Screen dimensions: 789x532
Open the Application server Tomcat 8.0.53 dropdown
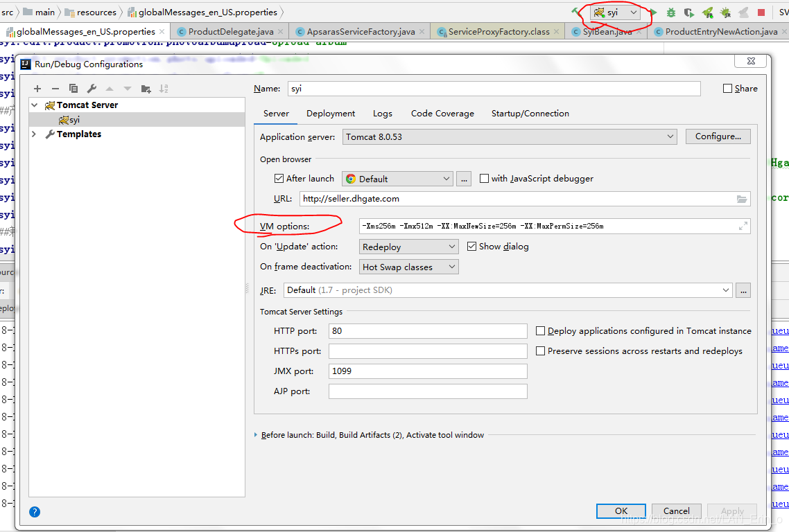point(509,136)
